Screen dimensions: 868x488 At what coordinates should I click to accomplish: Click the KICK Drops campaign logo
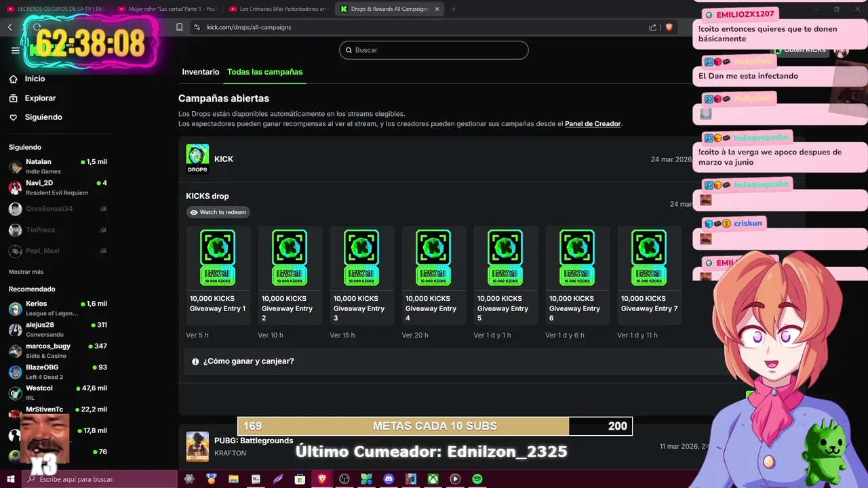coord(197,159)
